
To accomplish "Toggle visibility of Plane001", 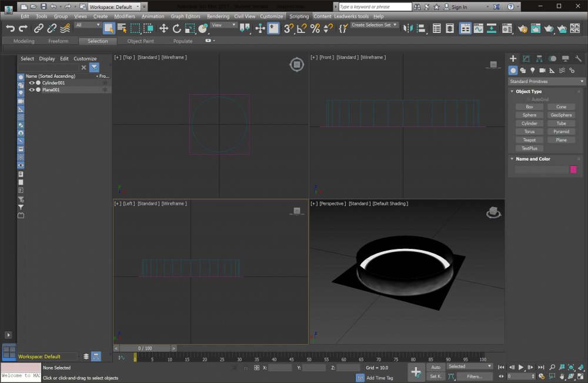I will 32,90.
